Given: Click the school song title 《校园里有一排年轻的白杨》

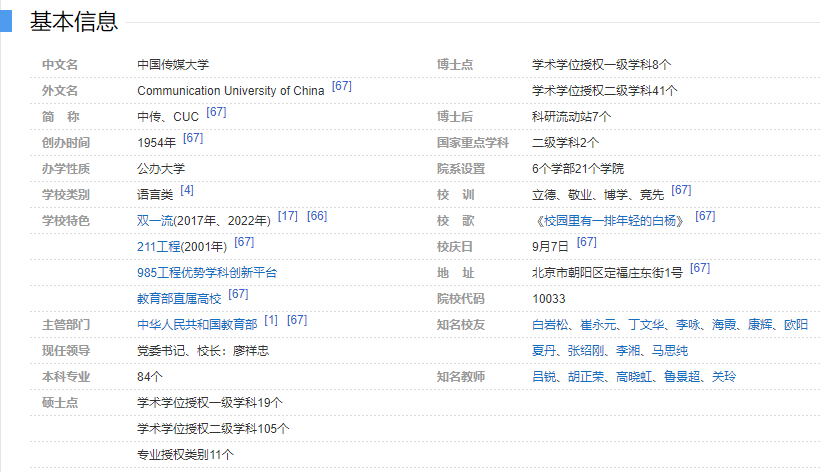Looking at the screenshot, I should tap(609, 220).
